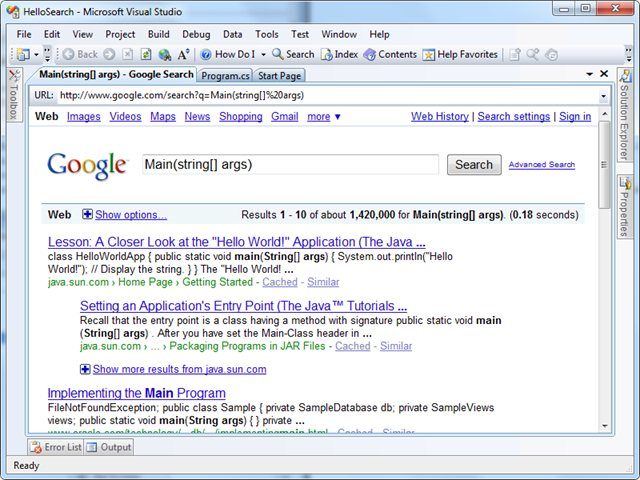The width and height of the screenshot is (640, 480).
Task: Click the Google Search button
Action: click(x=474, y=164)
